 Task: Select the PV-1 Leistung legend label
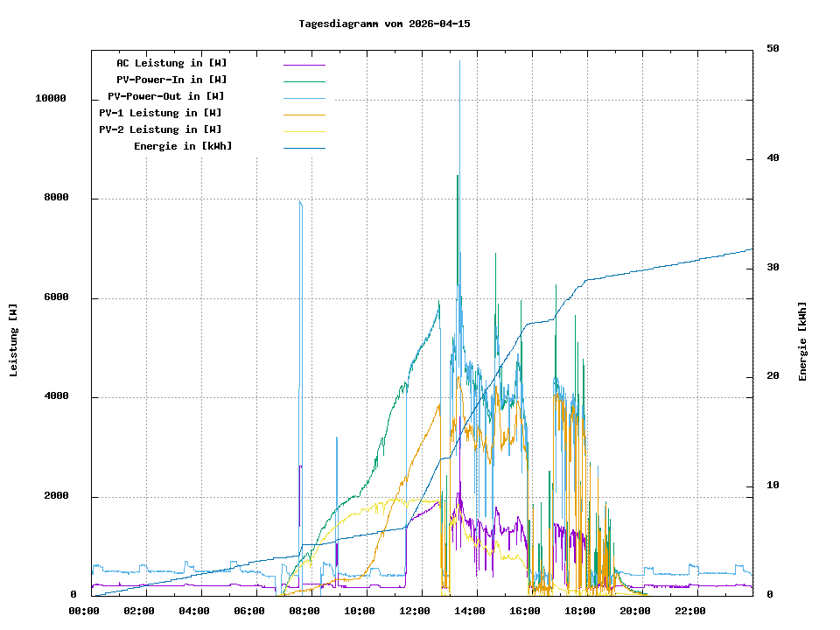point(160,113)
